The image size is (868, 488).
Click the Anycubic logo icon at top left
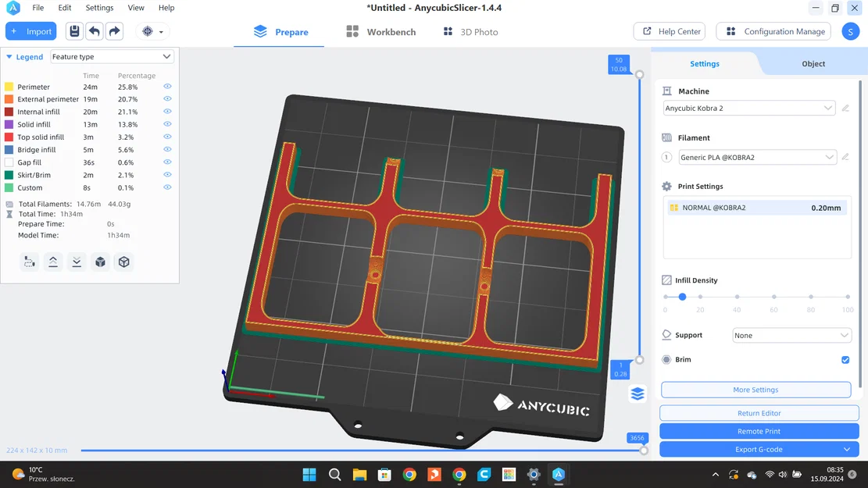[13, 8]
